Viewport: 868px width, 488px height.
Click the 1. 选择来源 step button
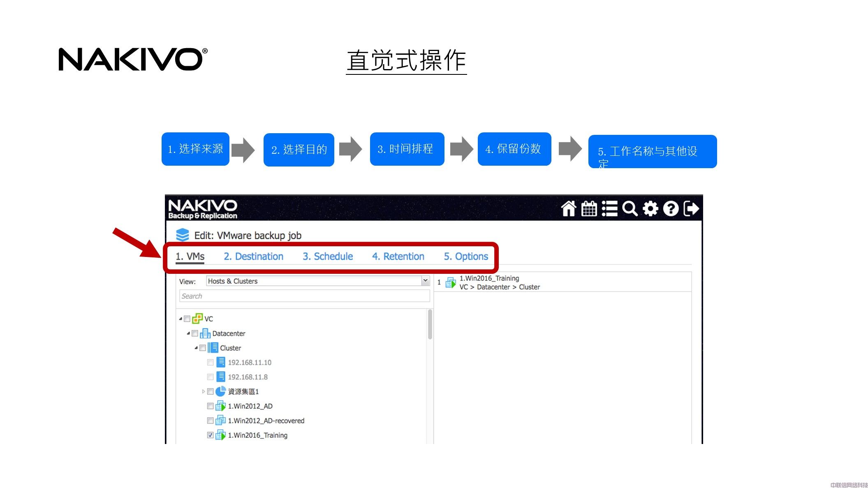click(195, 149)
